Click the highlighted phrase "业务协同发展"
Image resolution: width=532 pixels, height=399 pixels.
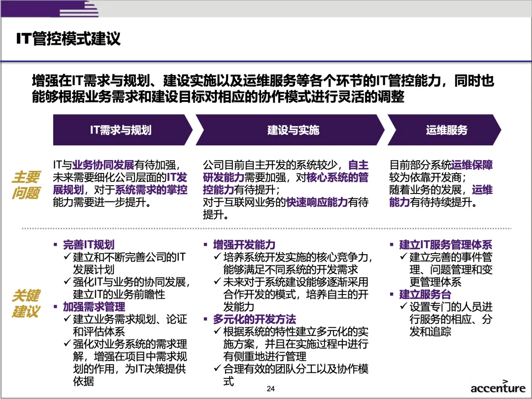click(103, 165)
